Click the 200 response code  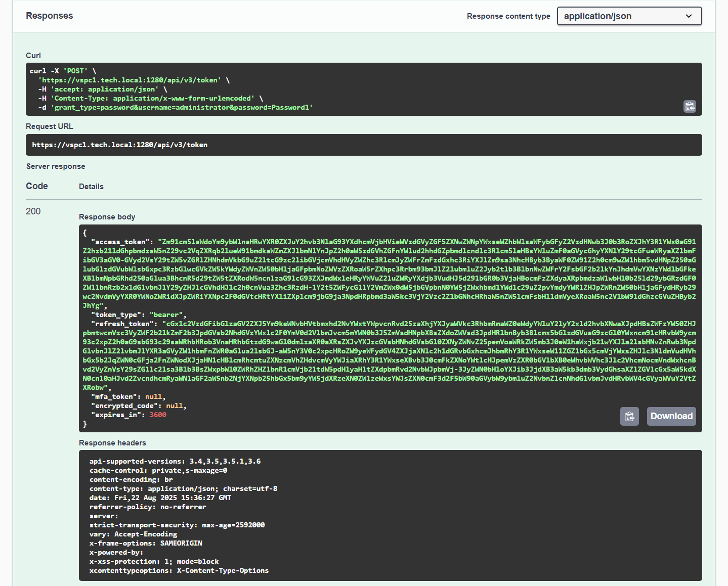(33, 211)
